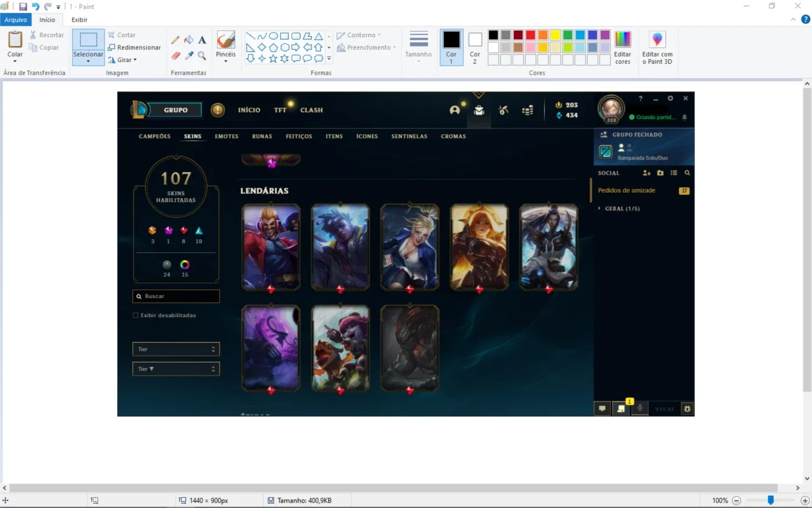Select the Text tool (letter A)
The width and height of the screenshot is (812, 508).
pyautogui.click(x=202, y=40)
